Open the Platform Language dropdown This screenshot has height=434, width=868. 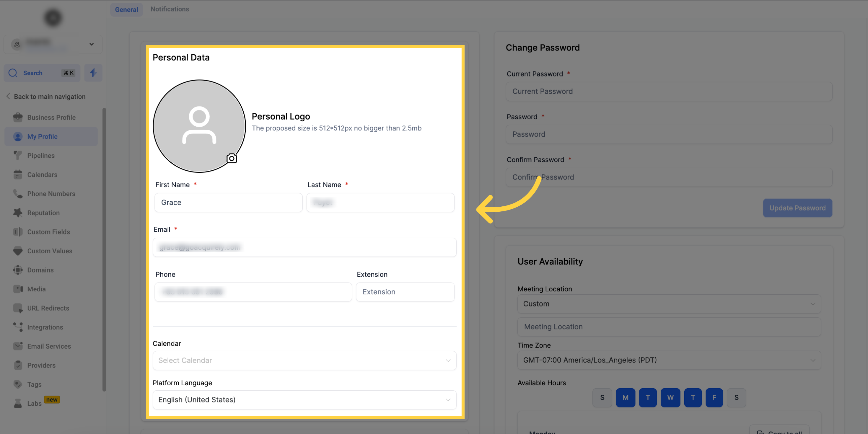point(304,400)
